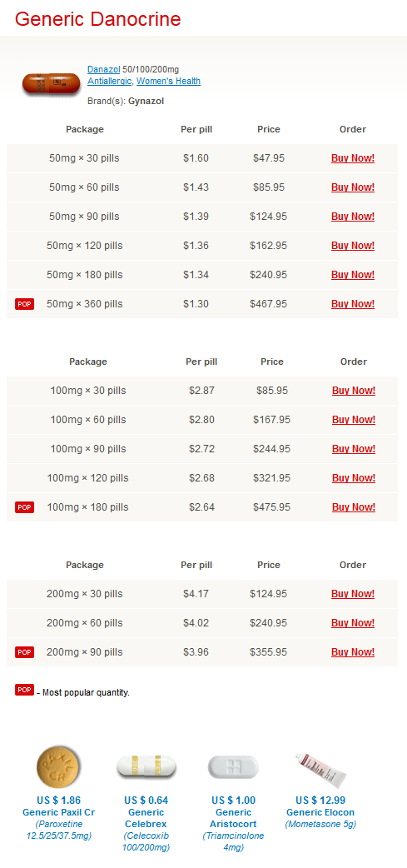
Task: Open the Danazol link
Action: click(x=104, y=69)
